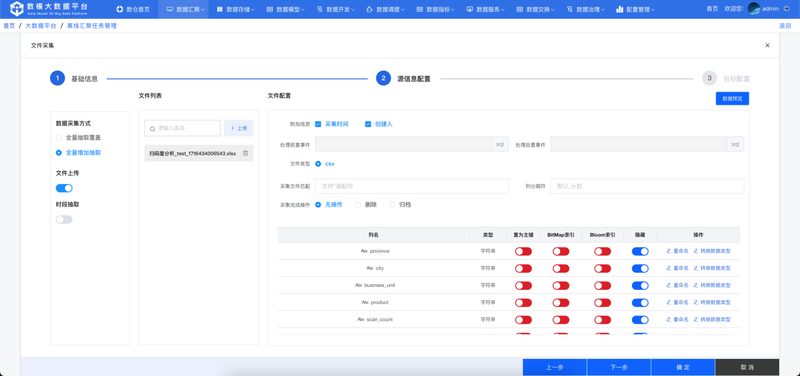Click the logout arrow icon beside admin
Viewport: 800px width, 376px height.
786,9
